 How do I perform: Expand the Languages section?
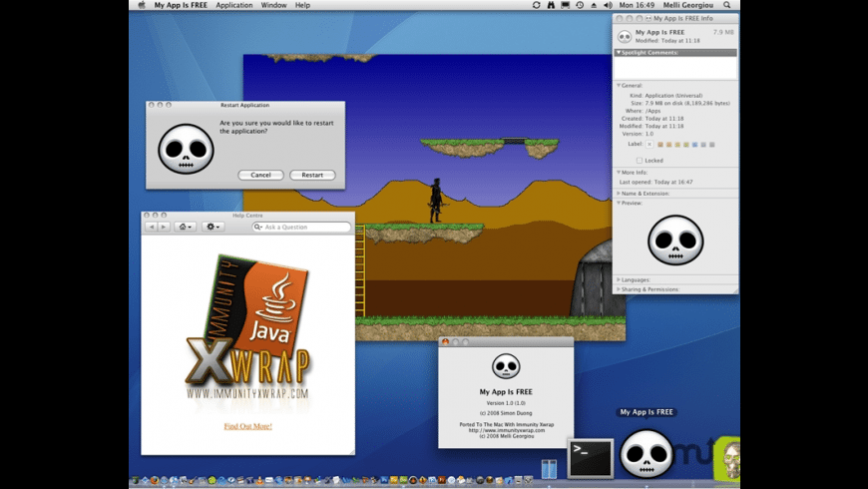619,279
